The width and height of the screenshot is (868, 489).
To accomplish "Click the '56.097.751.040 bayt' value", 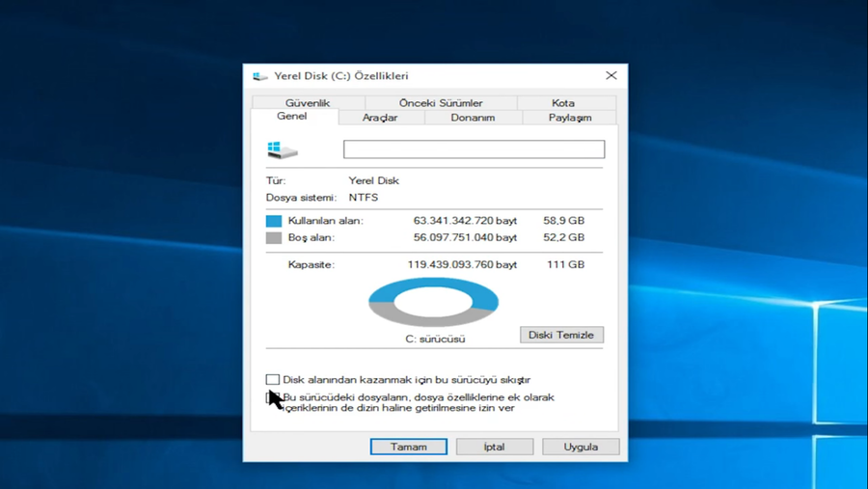I will 465,237.
